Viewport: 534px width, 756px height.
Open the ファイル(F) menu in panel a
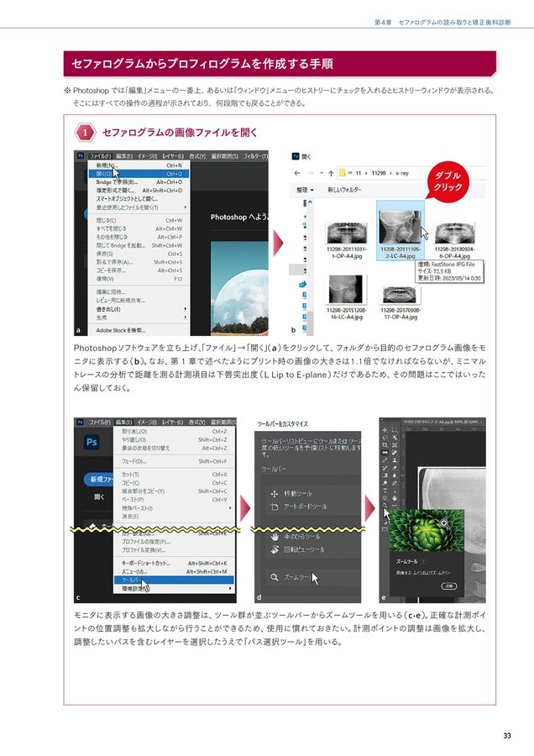[x=100, y=155]
